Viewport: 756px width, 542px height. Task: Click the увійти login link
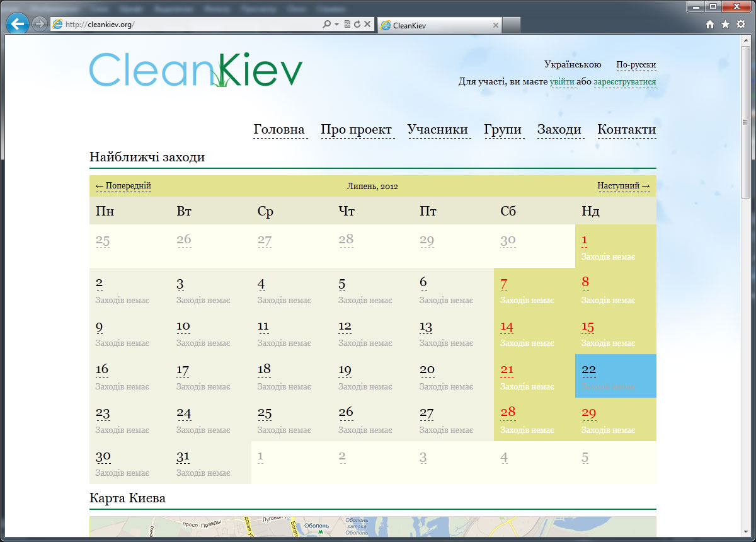click(x=562, y=82)
